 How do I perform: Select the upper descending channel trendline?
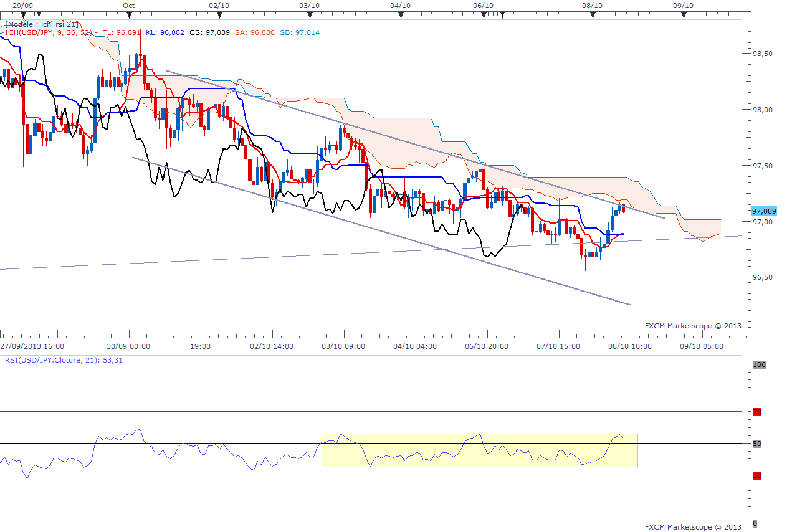point(415,145)
